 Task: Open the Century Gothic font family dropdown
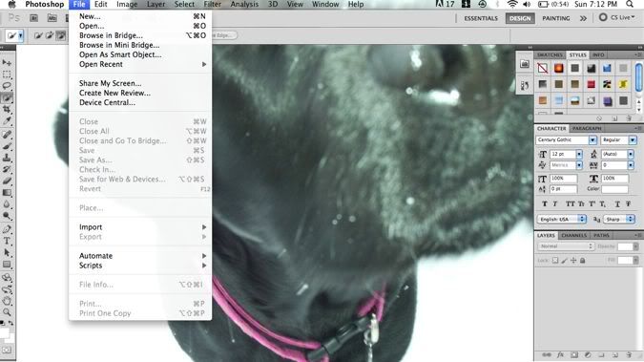[x=592, y=140]
